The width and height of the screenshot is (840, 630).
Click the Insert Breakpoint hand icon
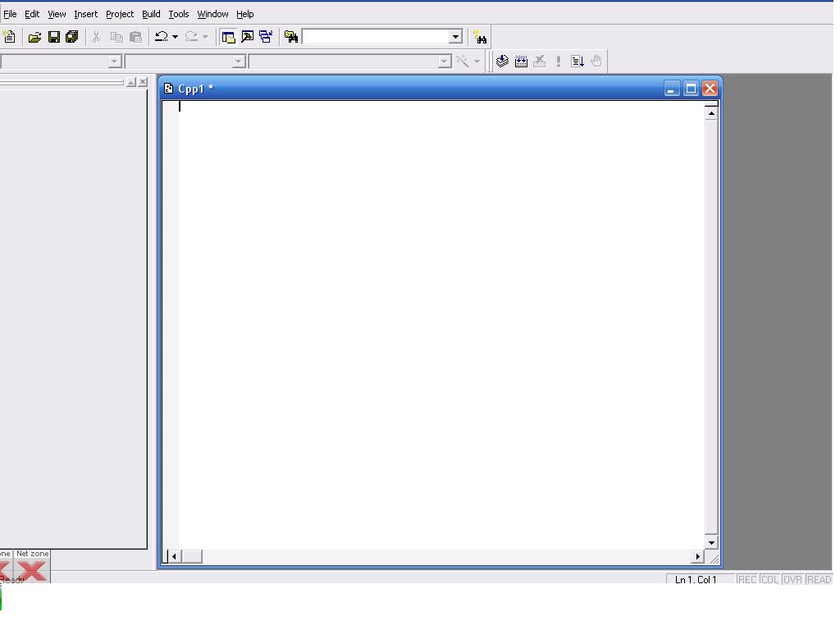596,61
